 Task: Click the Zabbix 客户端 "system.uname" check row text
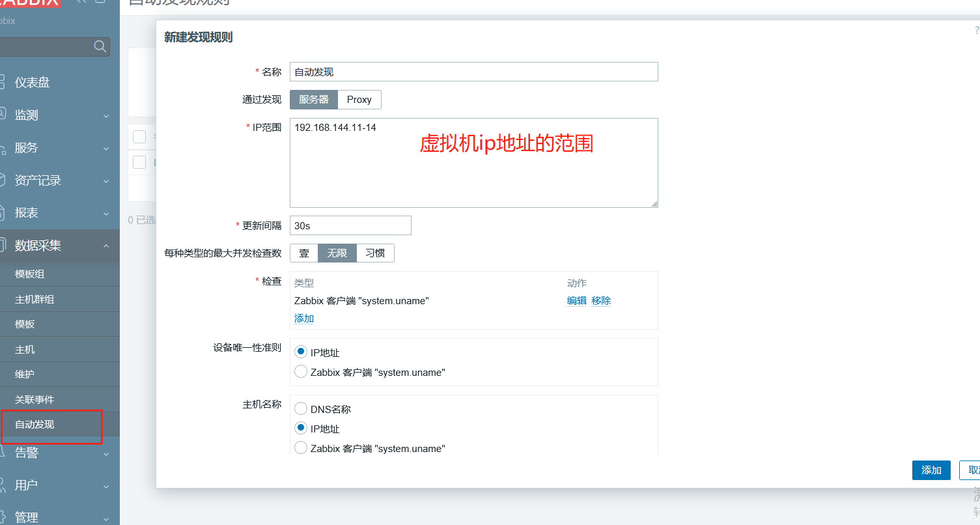click(361, 301)
